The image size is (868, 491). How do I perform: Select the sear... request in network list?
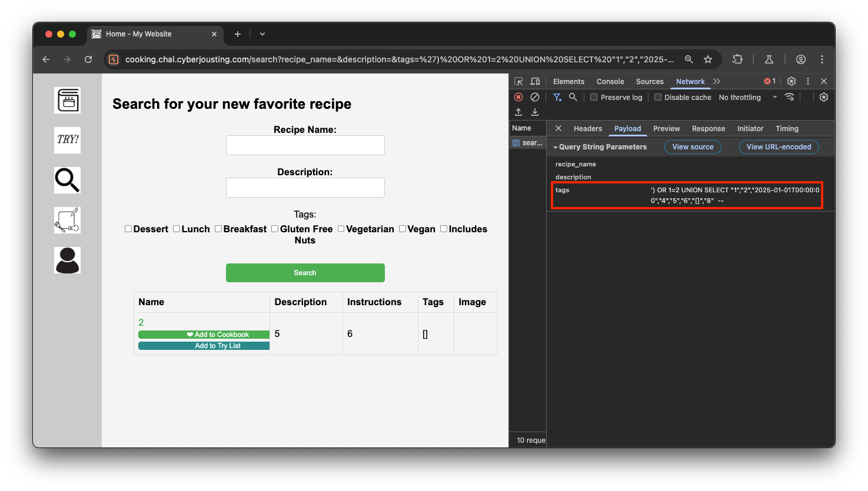coord(528,143)
